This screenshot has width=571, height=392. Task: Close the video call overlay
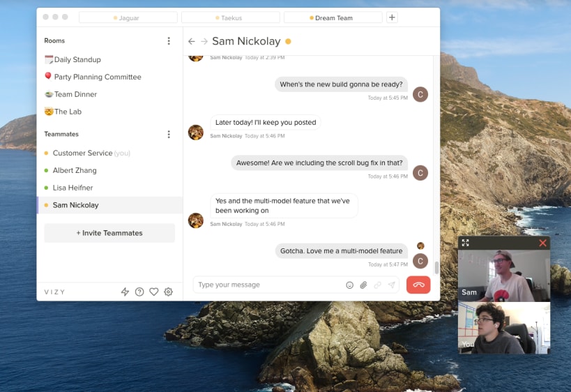coord(542,243)
